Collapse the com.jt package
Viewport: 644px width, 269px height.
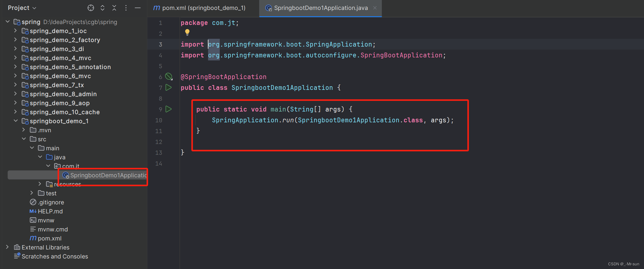48,166
